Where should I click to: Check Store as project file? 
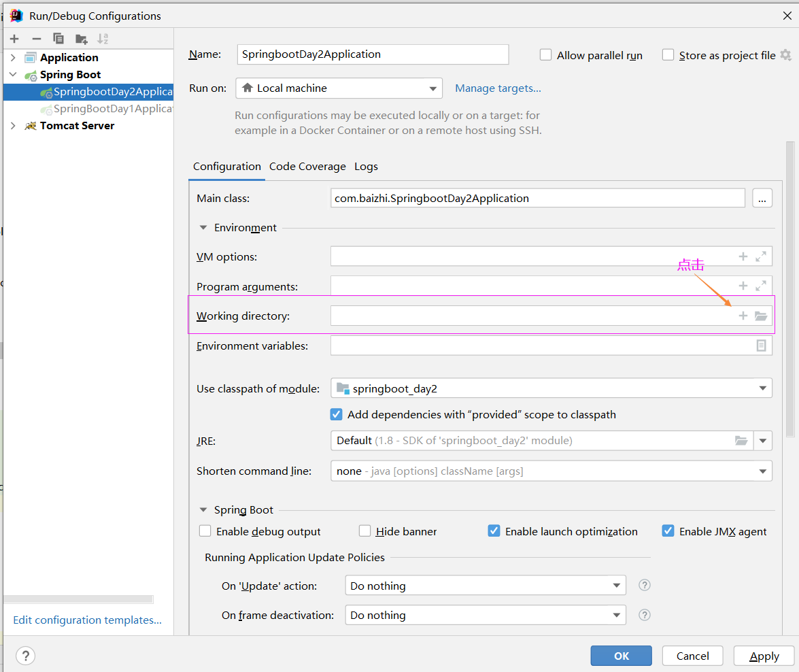(668, 54)
